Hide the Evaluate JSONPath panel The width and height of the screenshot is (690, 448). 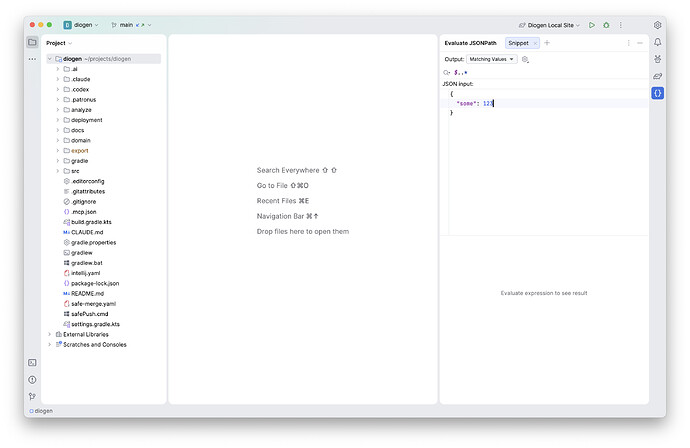640,43
